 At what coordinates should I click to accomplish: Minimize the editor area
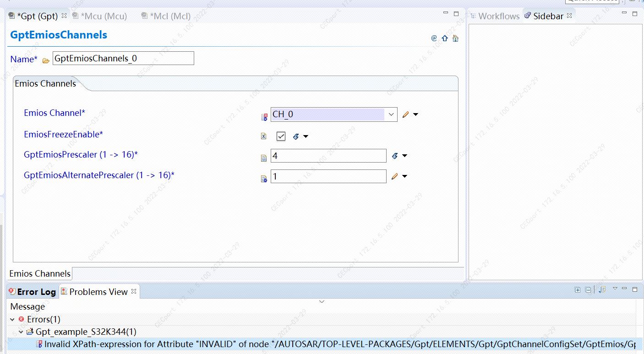(446, 13)
